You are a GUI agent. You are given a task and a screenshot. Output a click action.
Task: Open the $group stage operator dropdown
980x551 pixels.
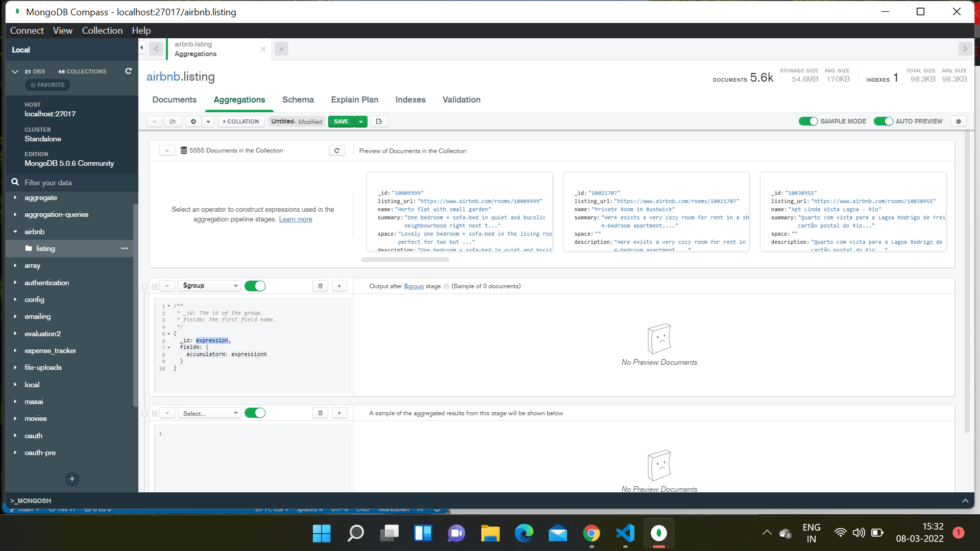pyautogui.click(x=209, y=286)
